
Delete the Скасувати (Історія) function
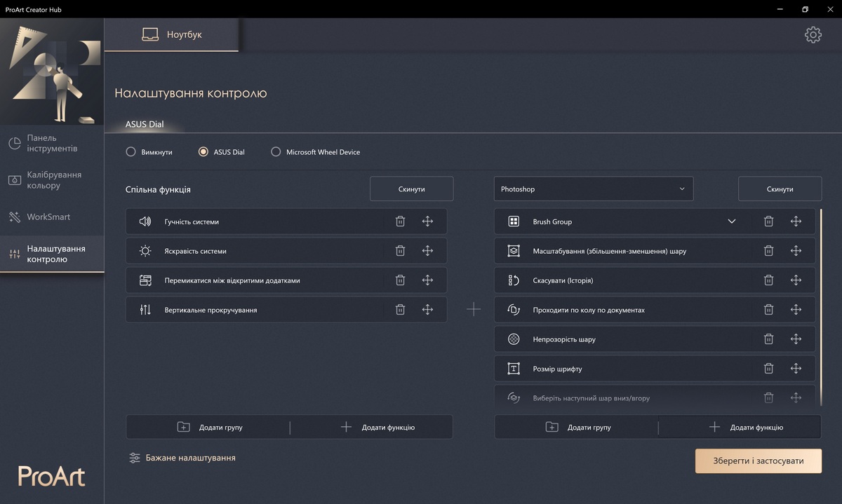(768, 280)
